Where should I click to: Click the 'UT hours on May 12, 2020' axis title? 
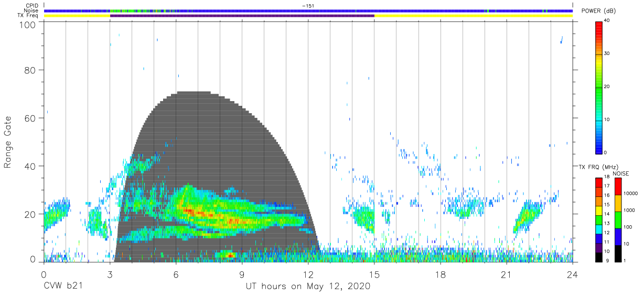pos(308,287)
